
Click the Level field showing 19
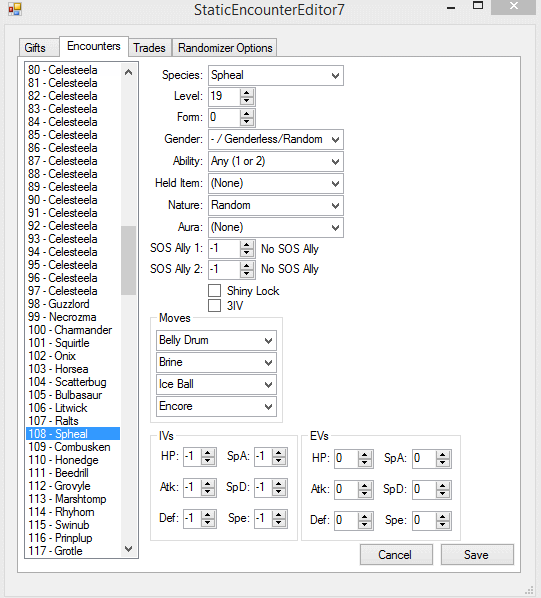[225, 96]
